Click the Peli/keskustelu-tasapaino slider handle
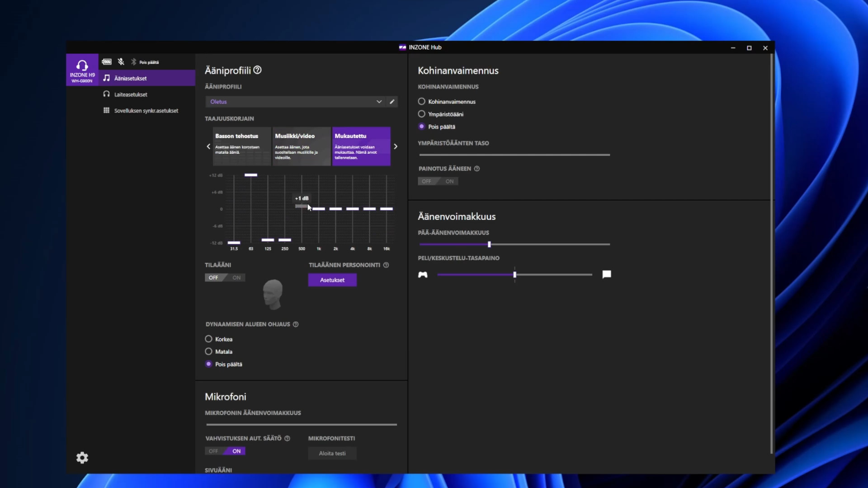Viewport: 868px width, 488px height. [515, 275]
